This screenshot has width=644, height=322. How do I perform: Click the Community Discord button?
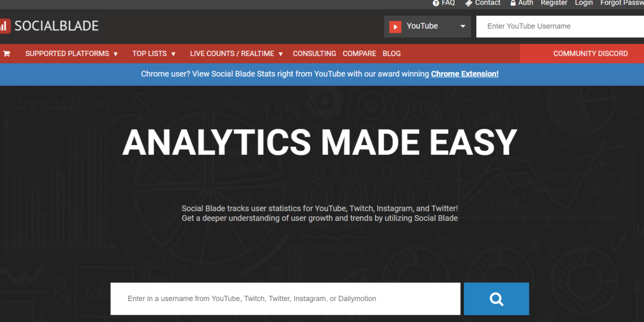coord(590,54)
